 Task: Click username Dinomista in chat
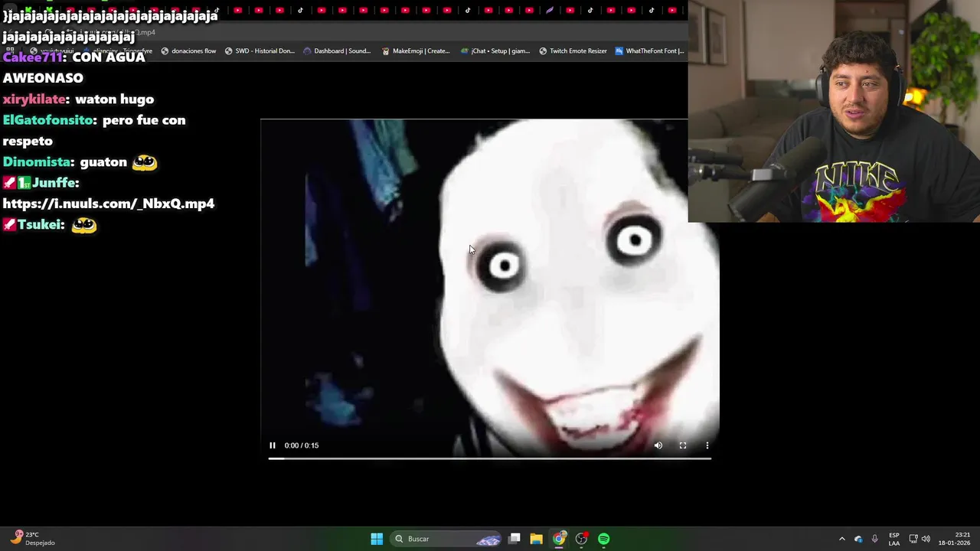(37, 162)
